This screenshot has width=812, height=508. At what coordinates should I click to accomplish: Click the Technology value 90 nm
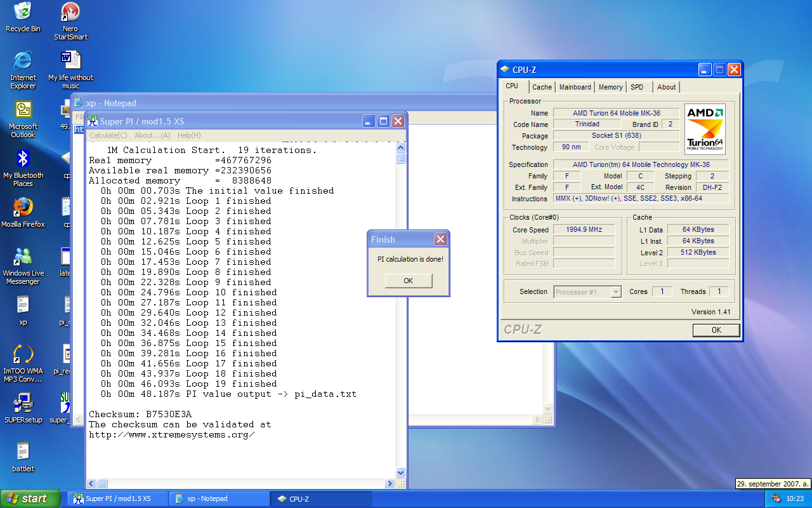pos(571,147)
